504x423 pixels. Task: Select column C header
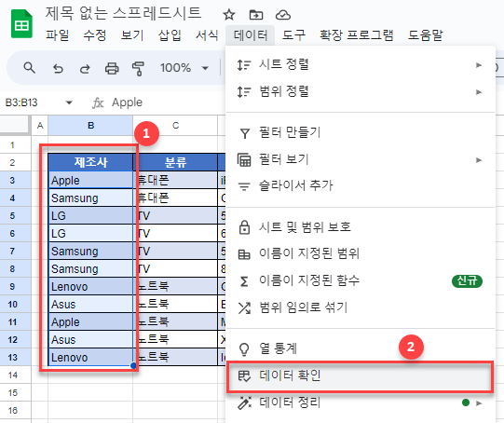[x=175, y=126]
